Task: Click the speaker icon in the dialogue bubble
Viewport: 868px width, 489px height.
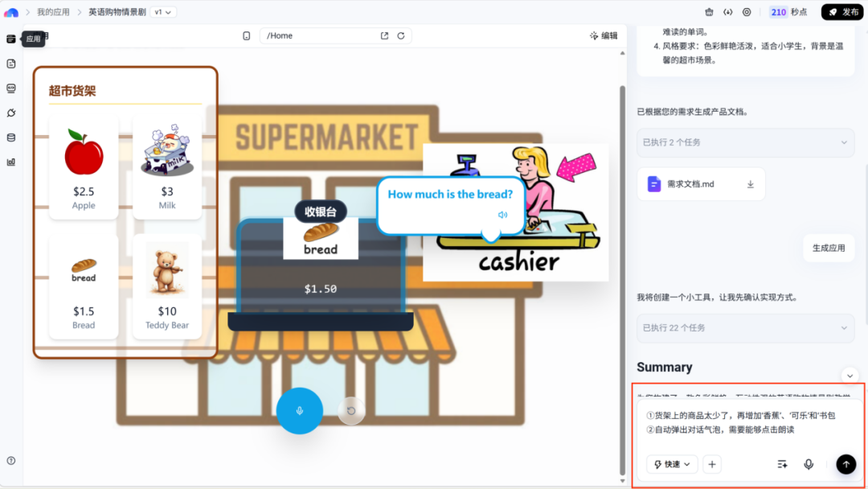Action: click(x=502, y=214)
